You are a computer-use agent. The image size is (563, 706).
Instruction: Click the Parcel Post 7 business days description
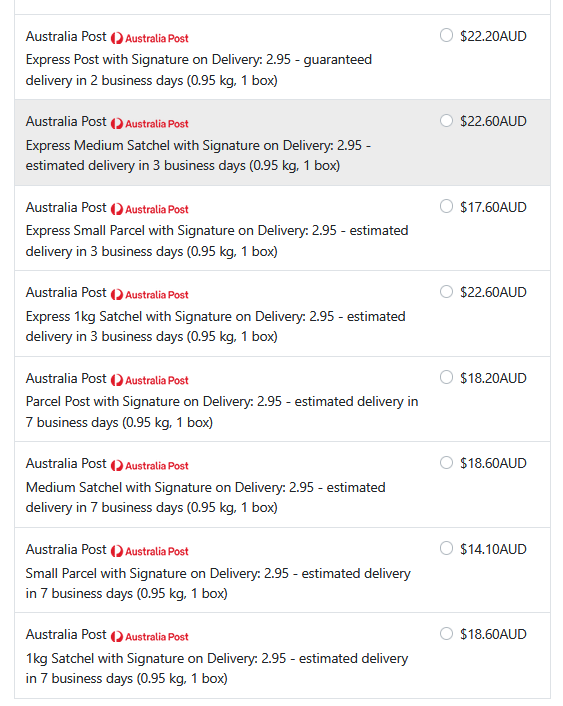[222, 412]
